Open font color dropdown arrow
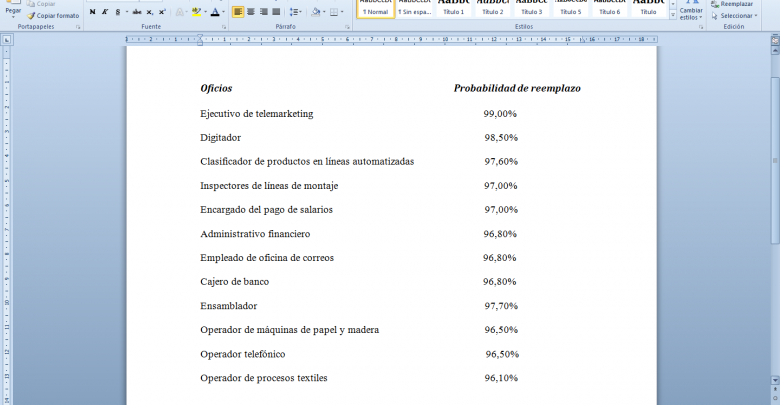Viewport: 780px width, 405px height. coord(223,12)
